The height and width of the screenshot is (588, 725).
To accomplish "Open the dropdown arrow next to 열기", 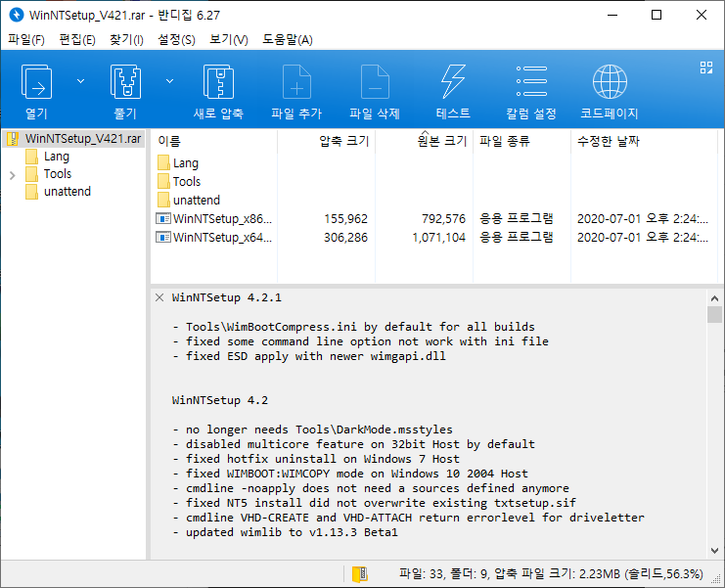I will 80,81.
